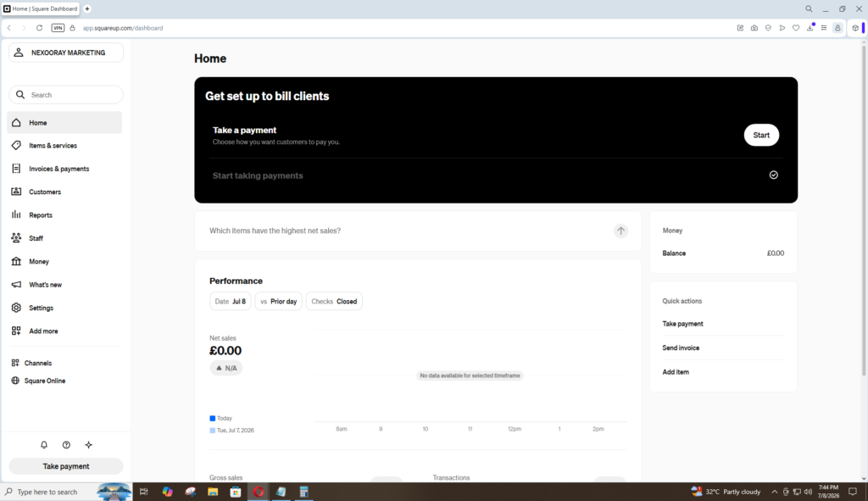Open Staff in the sidebar
The height and width of the screenshot is (501, 868).
point(64,238)
